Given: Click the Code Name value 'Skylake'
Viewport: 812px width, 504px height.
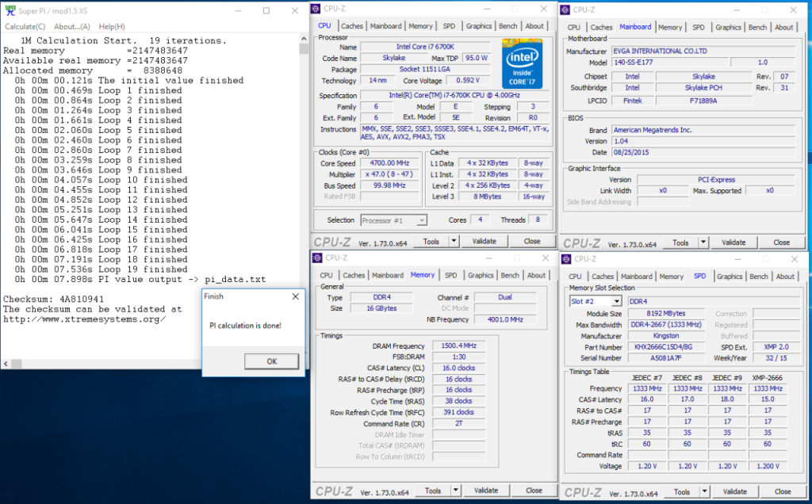Looking at the screenshot, I should click(394, 58).
